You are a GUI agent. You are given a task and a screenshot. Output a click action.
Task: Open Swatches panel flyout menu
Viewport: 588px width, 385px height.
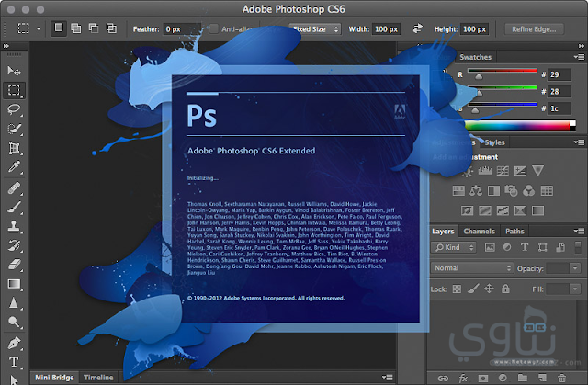tap(579, 57)
